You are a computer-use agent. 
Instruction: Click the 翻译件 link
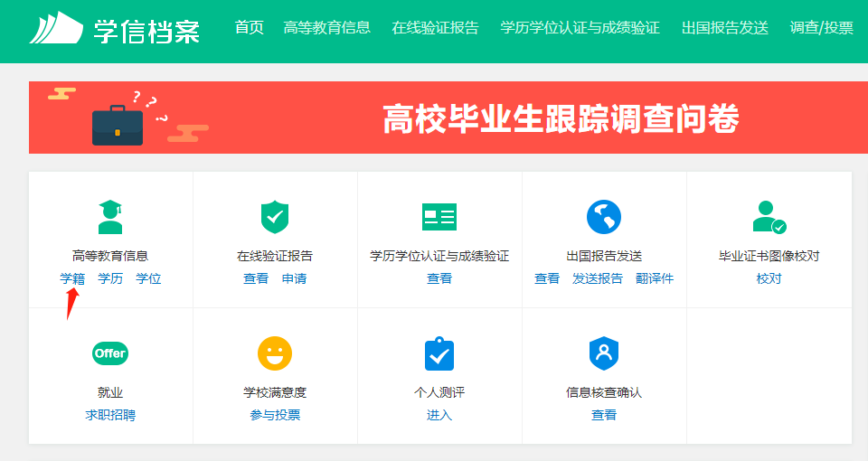coord(655,278)
